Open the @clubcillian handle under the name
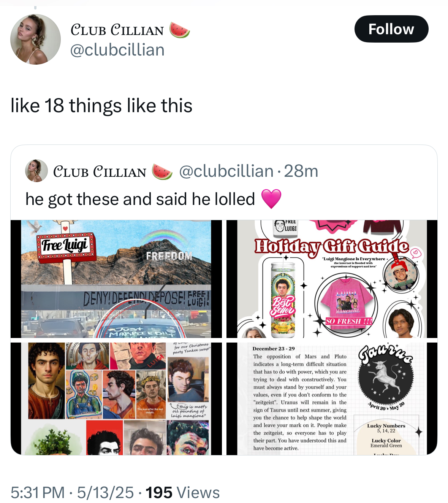 [117, 50]
